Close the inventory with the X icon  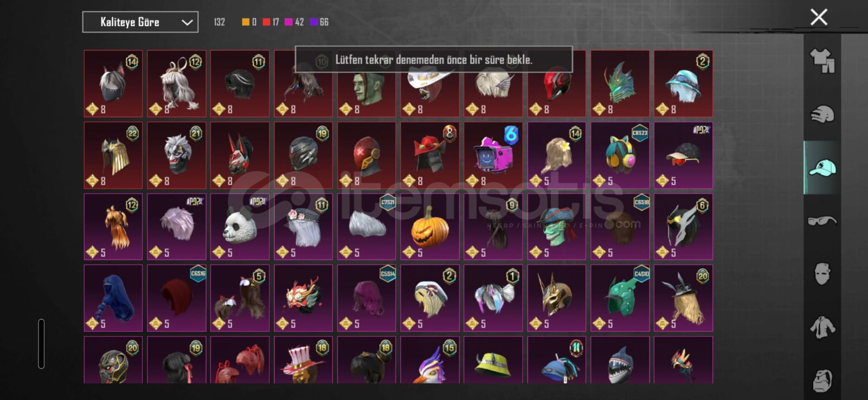pos(819,17)
